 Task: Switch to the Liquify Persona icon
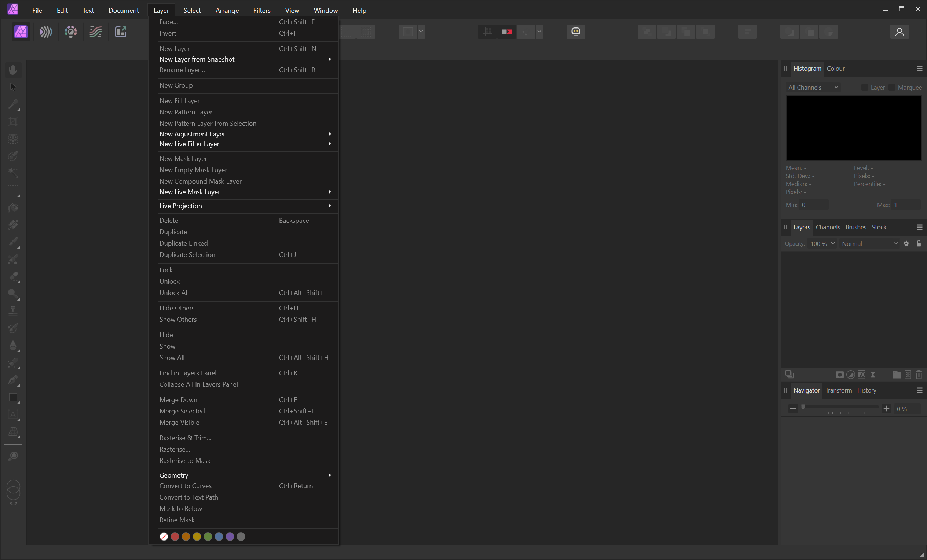[45, 32]
